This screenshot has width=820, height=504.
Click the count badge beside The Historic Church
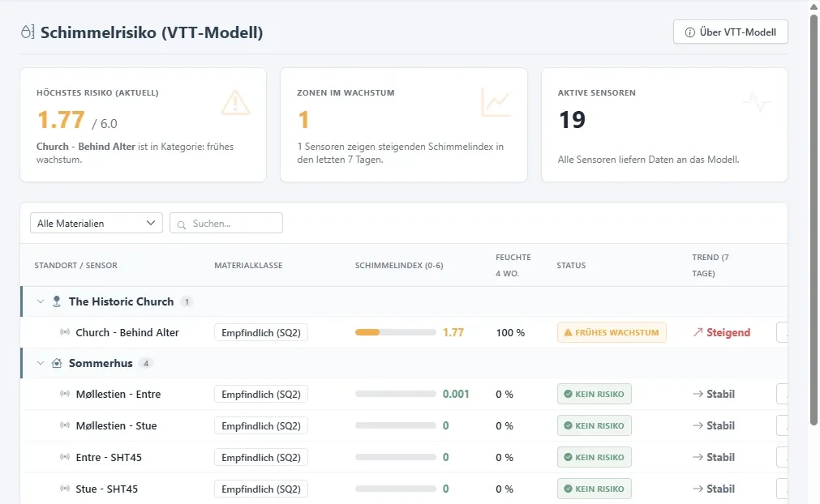coord(187,301)
